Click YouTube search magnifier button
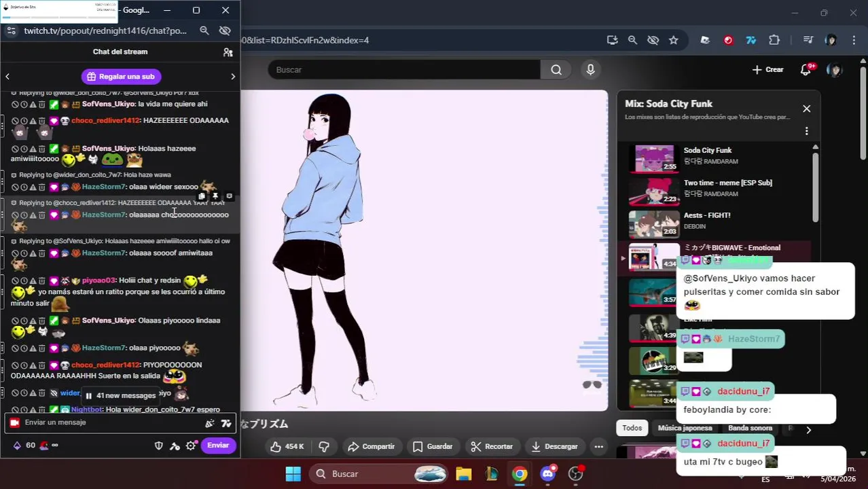 [x=556, y=70]
